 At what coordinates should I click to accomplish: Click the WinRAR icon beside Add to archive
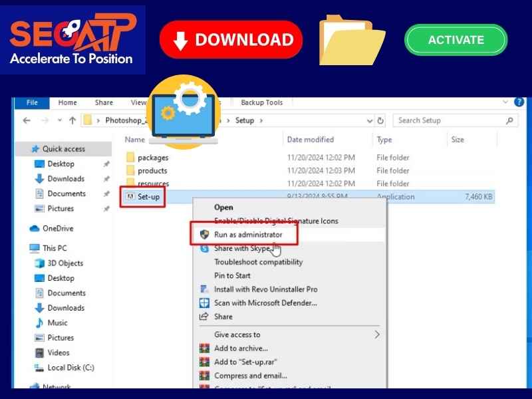(x=205, y=348)
